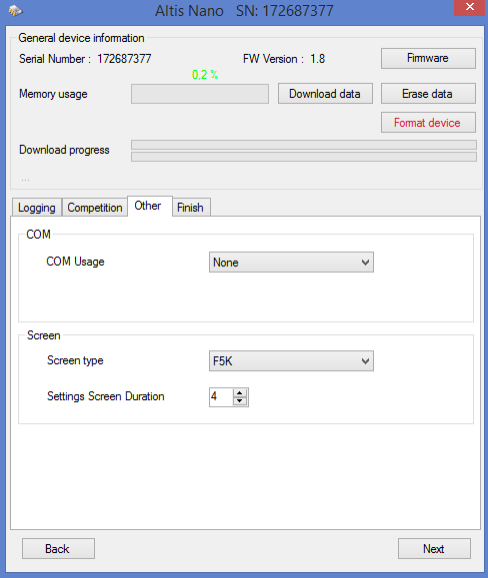This screenshot has width=488, height=578.
Task: Close the Altis Nano window
Action: (469, 7)
